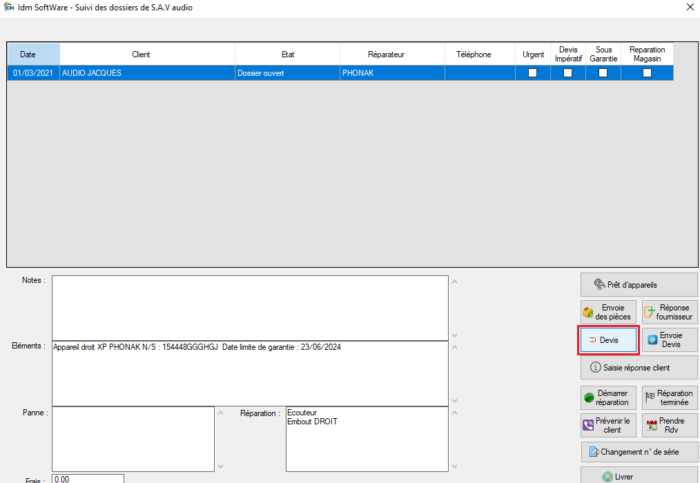Click the Envoie des pièces button
This screenshot has height=483, width=700.
608,312
